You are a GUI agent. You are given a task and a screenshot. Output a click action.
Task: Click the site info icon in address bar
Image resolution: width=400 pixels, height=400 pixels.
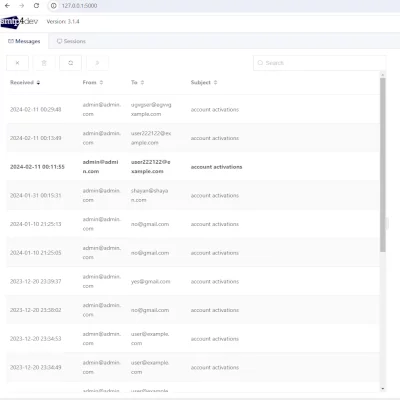pyautogui.click(x=53, y=6)
